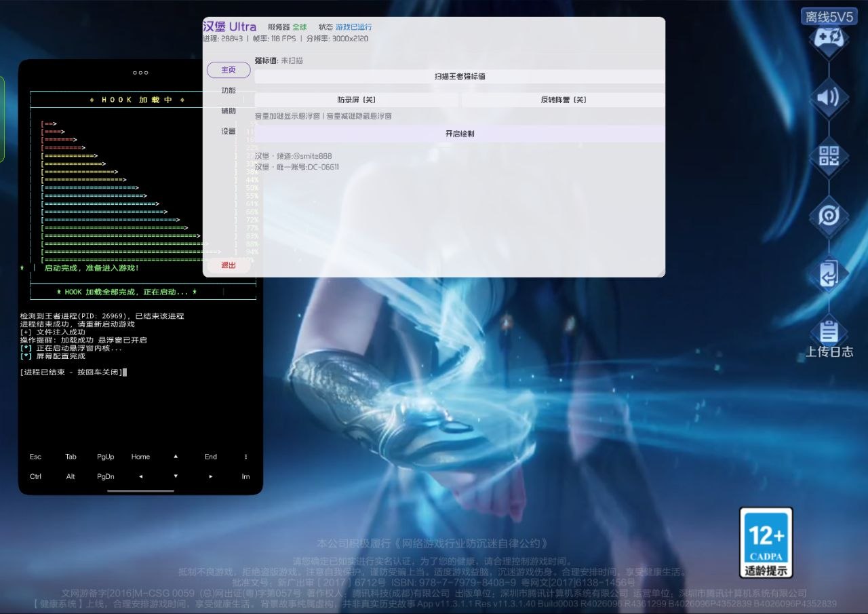Open the gamepad repair icon in the game sidebar
Viewport: 868px width, 614px height.
click(828, 37)
